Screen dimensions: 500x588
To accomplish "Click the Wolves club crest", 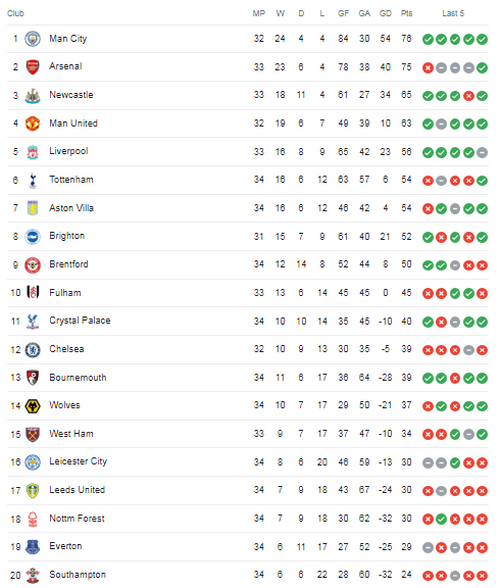I will [33, 406].
